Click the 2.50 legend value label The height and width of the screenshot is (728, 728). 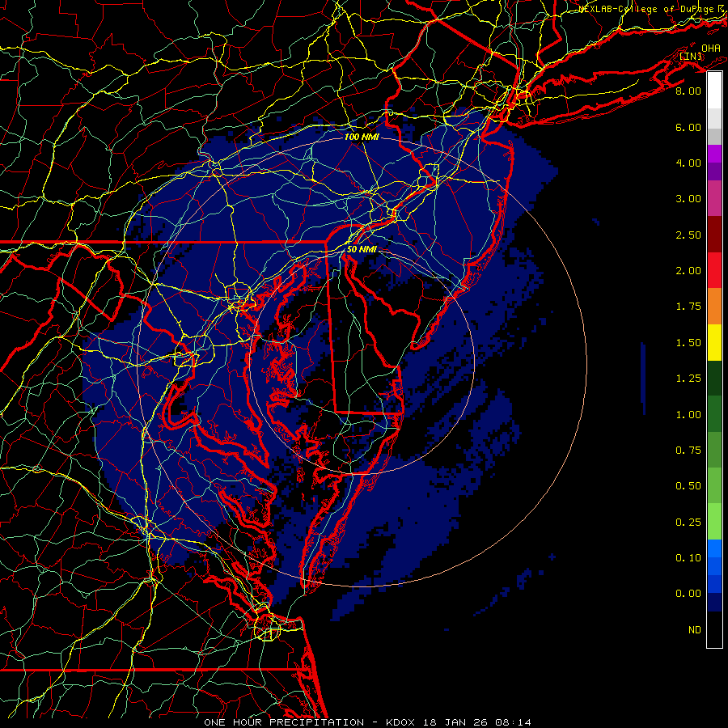[688, 235]
